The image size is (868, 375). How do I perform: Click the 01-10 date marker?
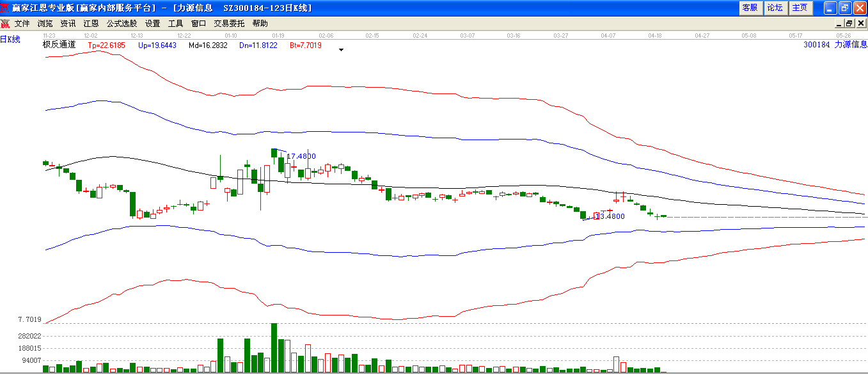pos(231,36)
